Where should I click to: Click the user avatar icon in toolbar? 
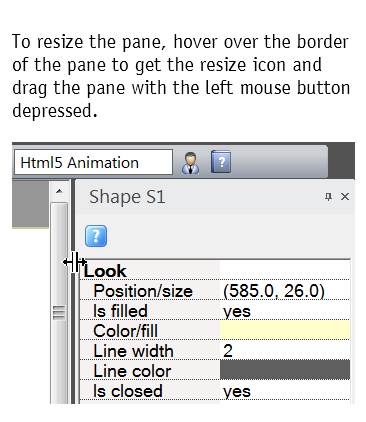[191, 163]
